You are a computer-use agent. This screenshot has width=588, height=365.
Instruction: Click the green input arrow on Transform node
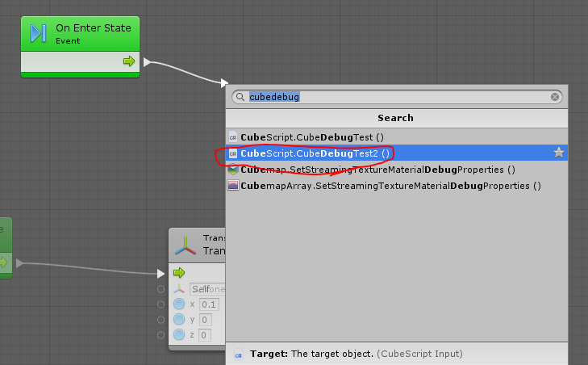179,273
